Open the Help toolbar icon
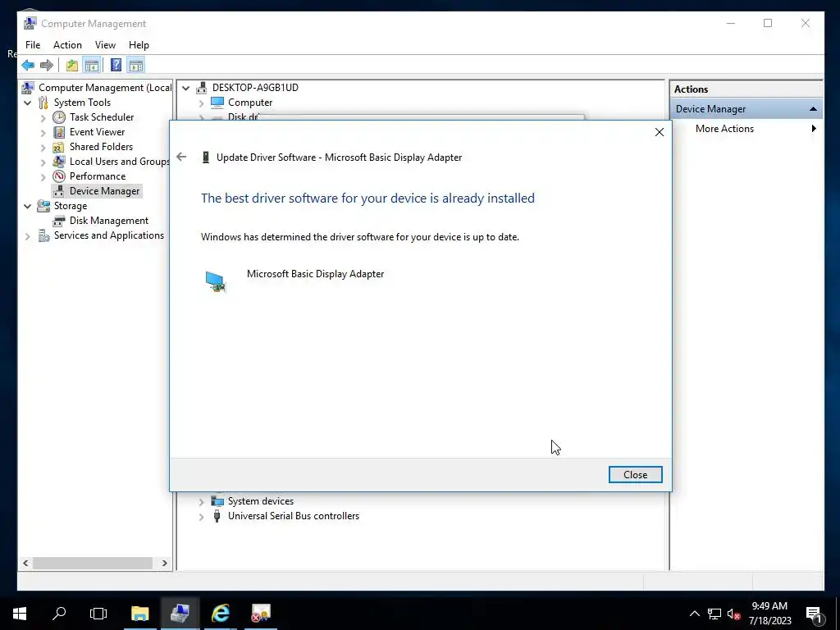Screen dimensions: 840x630 point(116,66)
